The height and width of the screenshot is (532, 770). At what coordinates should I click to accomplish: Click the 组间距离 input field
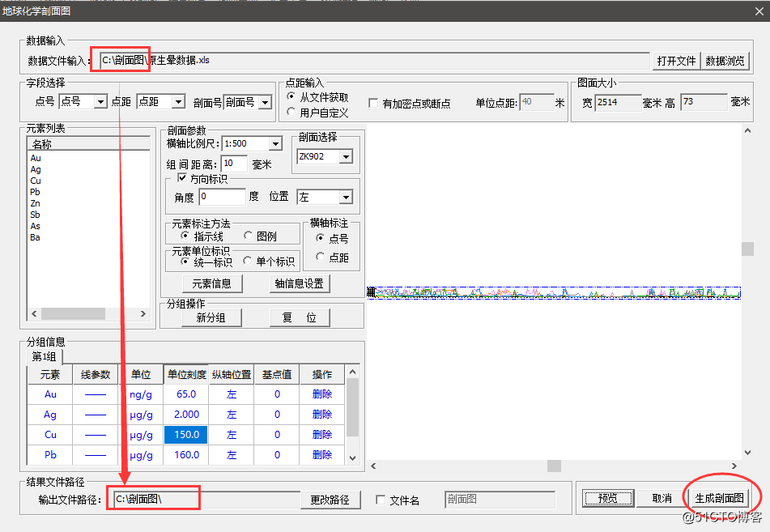point(234,164)
